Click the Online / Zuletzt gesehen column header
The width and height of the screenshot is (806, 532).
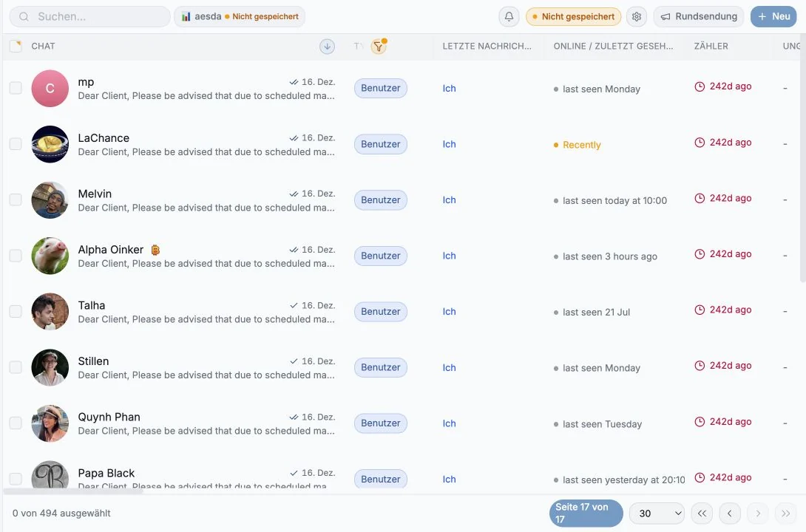point(613,47)
